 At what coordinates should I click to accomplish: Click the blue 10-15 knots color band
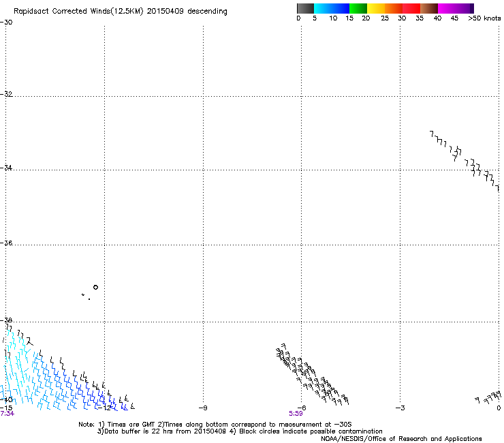(341, 8)
